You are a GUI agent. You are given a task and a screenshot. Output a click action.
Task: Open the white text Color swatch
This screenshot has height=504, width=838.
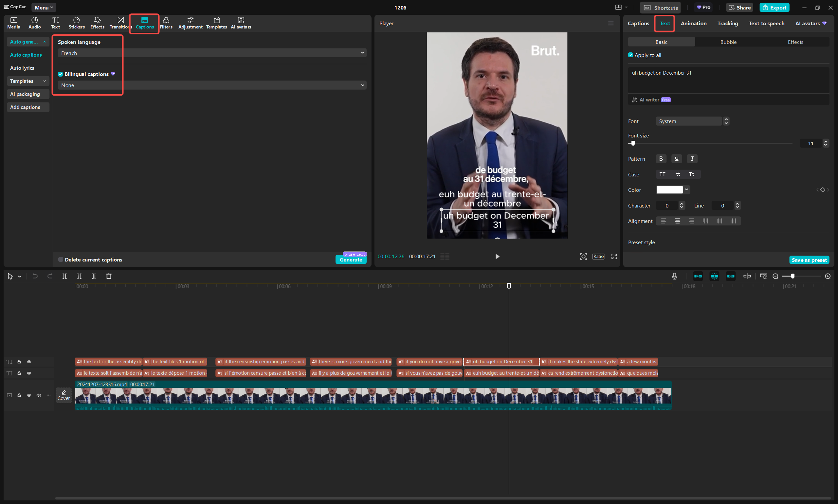coord(669,190)
